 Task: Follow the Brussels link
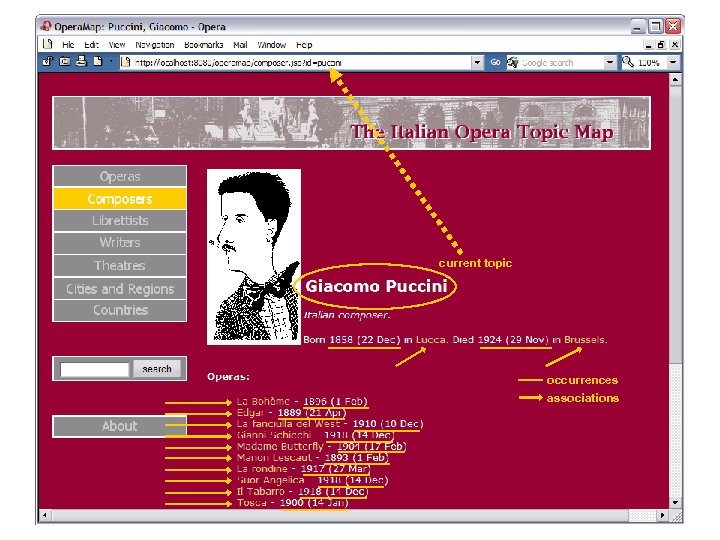(585, 340)
